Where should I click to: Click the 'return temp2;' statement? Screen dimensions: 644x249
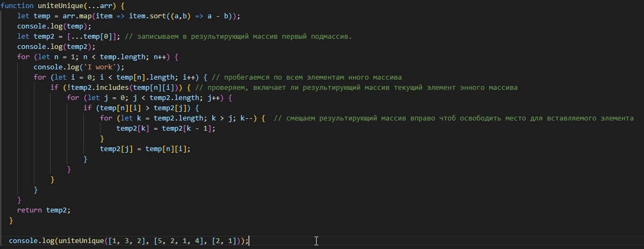(44, 211)
